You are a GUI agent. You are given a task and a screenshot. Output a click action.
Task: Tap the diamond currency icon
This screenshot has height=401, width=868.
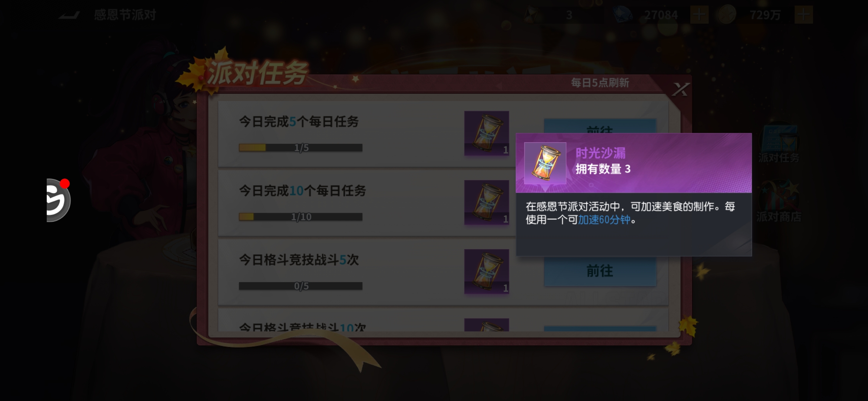tap(622, 15)
